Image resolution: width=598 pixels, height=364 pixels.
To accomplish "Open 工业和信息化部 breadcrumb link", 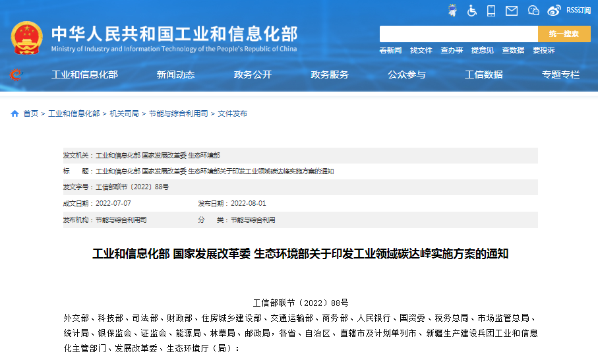I will pos(74,113).
